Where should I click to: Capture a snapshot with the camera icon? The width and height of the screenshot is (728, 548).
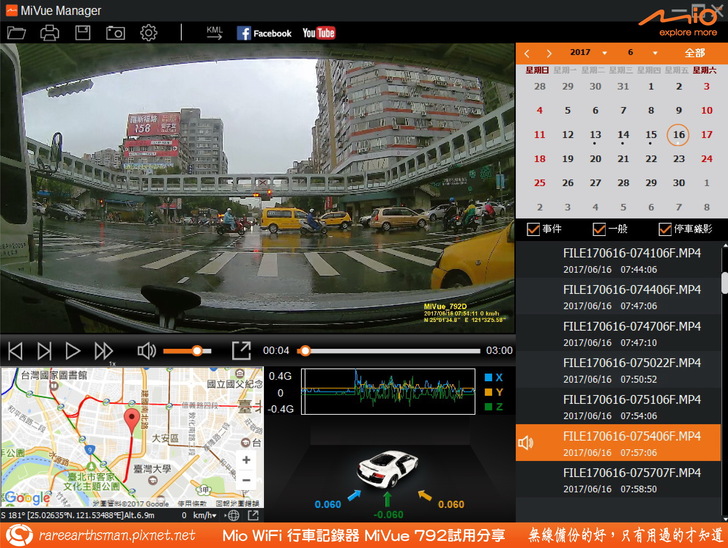point(116,33)
